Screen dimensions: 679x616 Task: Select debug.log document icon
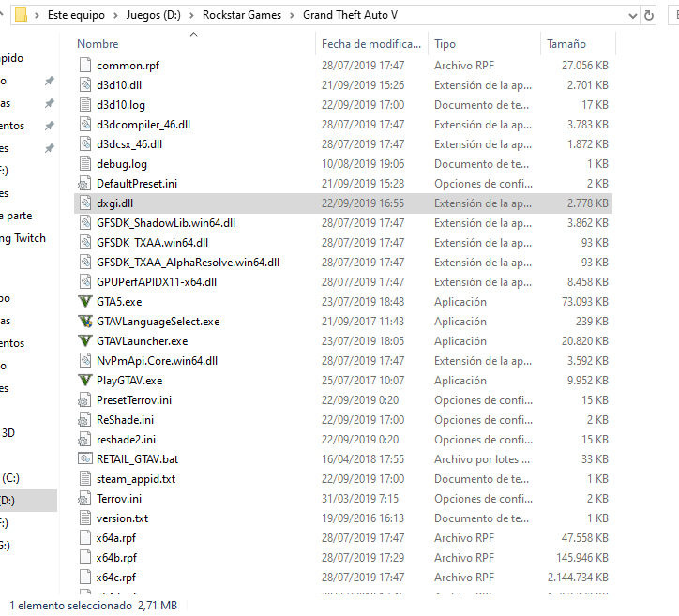[85, 164]
